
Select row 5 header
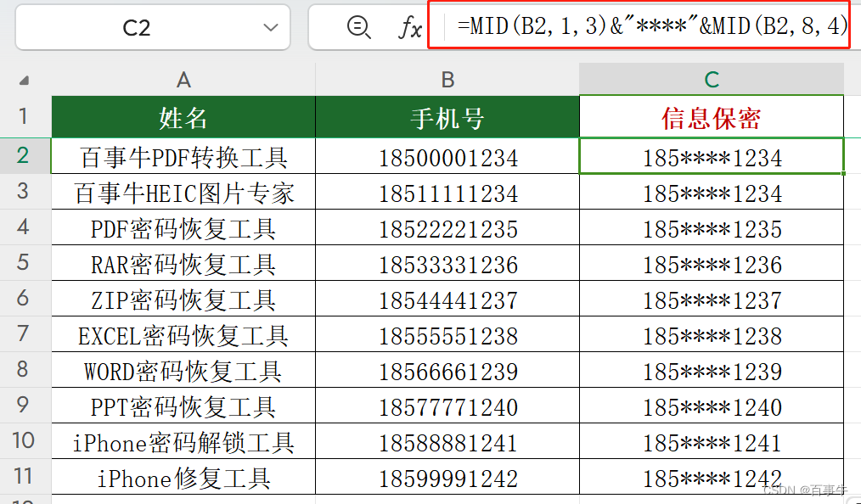(x=25, y=263)
